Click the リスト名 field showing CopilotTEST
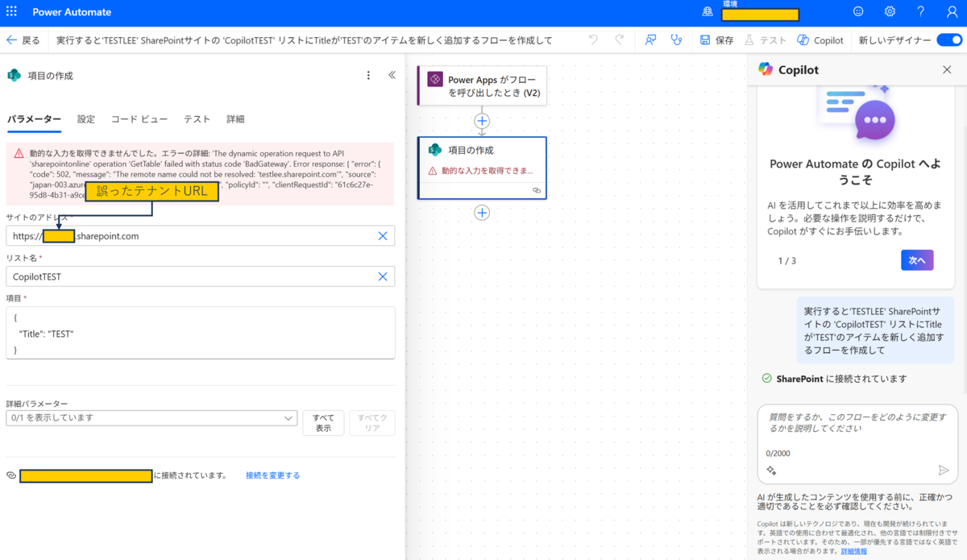967x560 pixels. (200, 276)
